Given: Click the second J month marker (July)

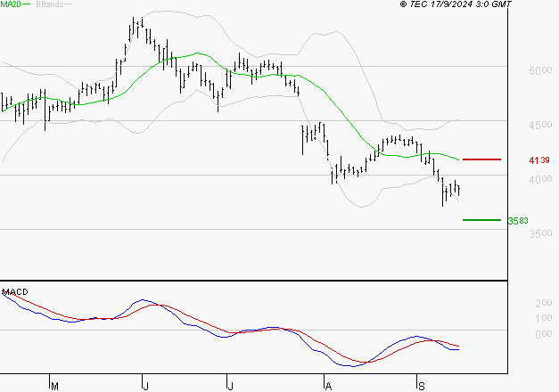Looking at the screenshot, I should (x=230, y=387).
